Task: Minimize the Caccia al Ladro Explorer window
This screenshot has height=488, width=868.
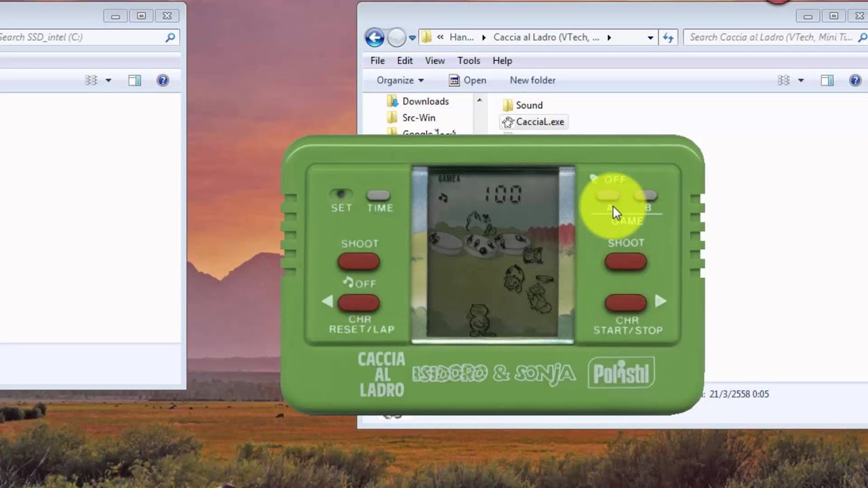Action: pyautogui.click(x=808, y=16)
